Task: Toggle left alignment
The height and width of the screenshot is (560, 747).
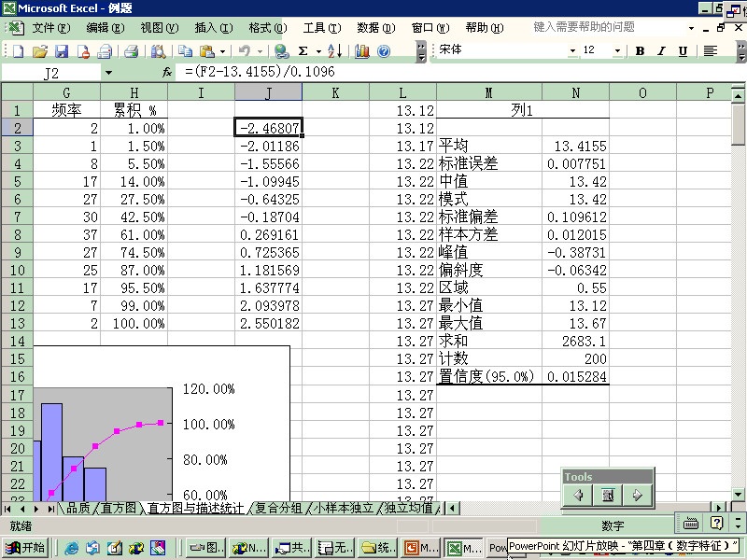Action: (x=711, y=50)
